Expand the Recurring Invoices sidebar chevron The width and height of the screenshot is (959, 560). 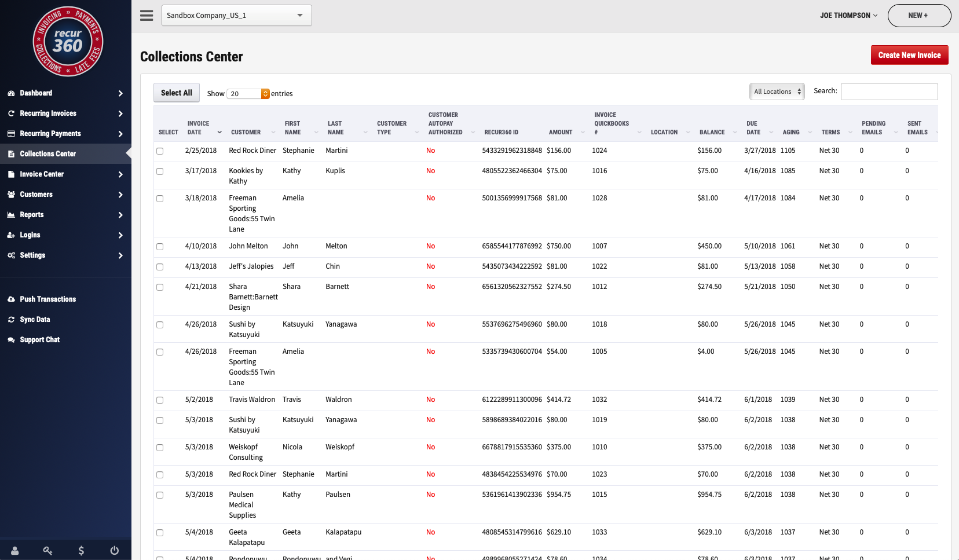[x=121, y=113]
